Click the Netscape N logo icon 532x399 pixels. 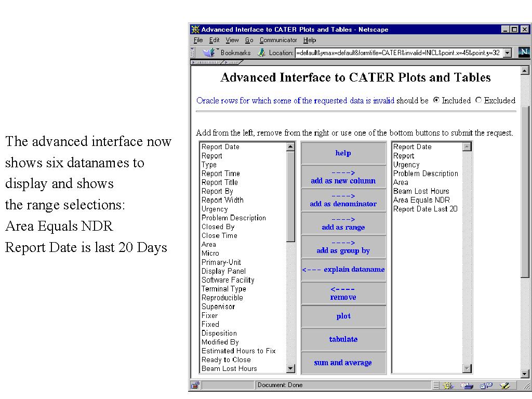coord(523,52)
